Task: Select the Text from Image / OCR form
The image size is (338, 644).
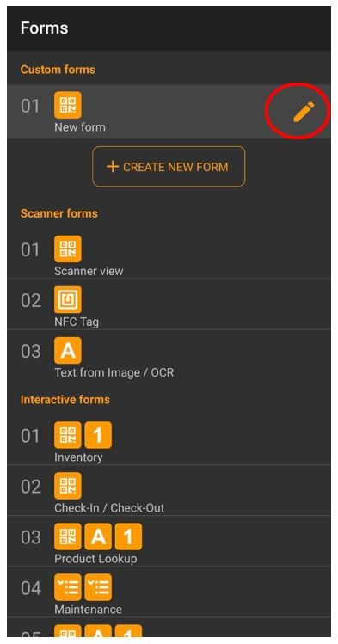Action: coord(169,355)
